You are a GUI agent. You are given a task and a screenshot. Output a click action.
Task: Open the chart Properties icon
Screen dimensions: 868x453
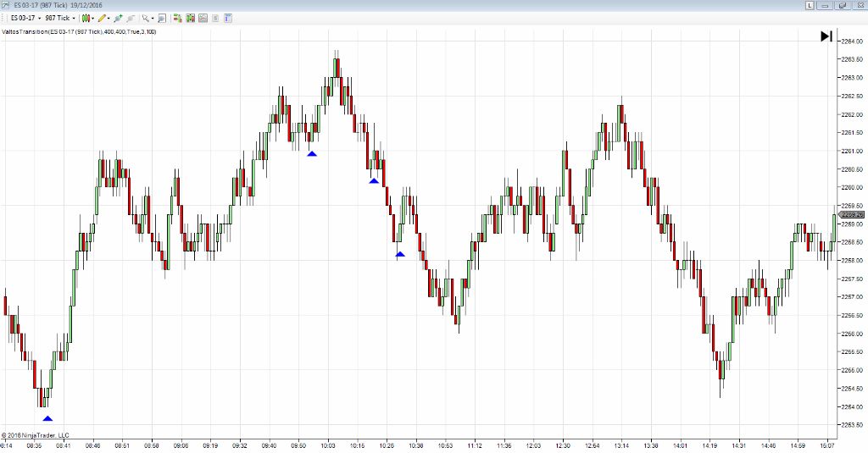pyautogui.click(x=228, y=18)
